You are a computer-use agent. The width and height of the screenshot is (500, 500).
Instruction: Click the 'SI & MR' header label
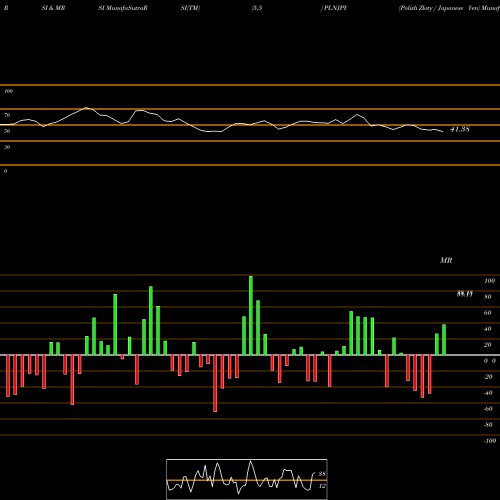click(x=53, y=8)
